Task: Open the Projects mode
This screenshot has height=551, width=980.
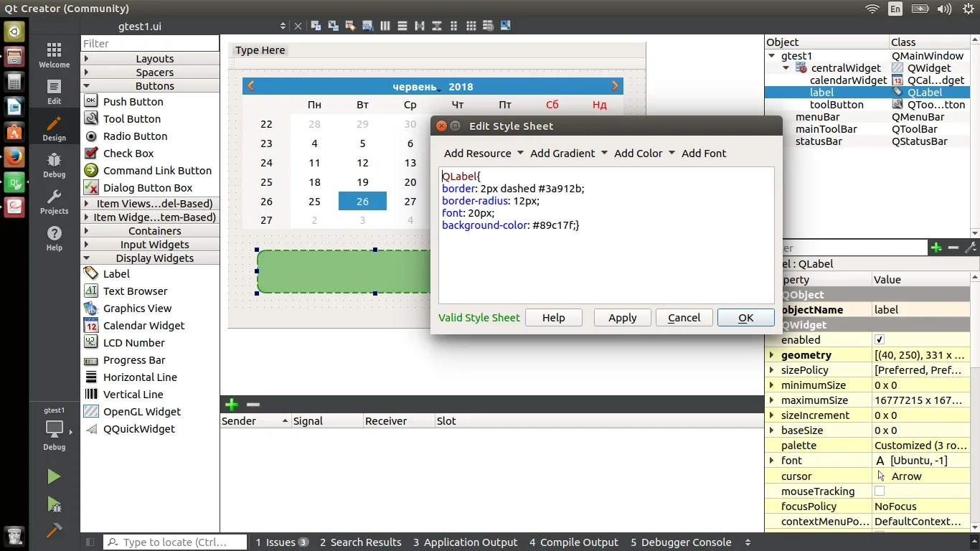Action: click(x=54, y=202)
